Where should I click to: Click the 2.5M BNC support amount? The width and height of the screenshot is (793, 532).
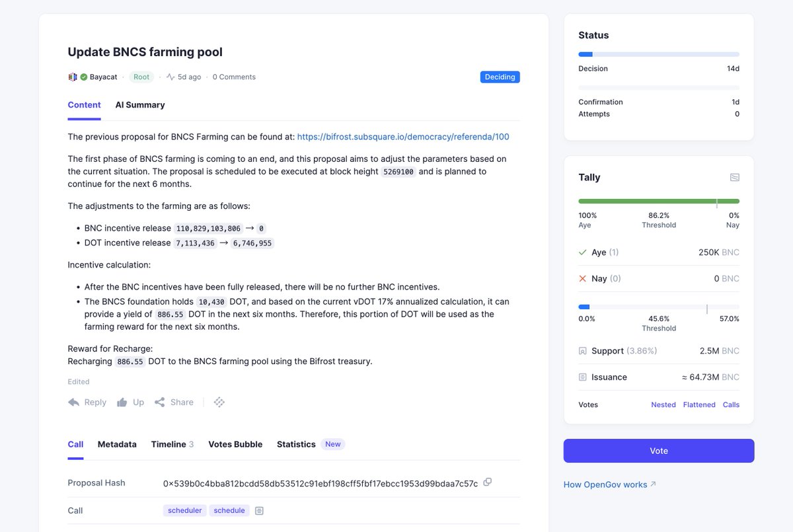[x=720, y=351]
